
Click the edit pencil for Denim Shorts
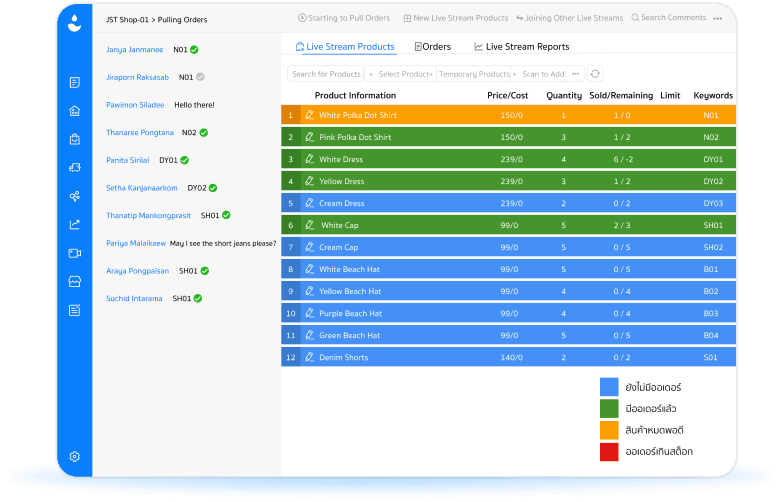[310, 357]
